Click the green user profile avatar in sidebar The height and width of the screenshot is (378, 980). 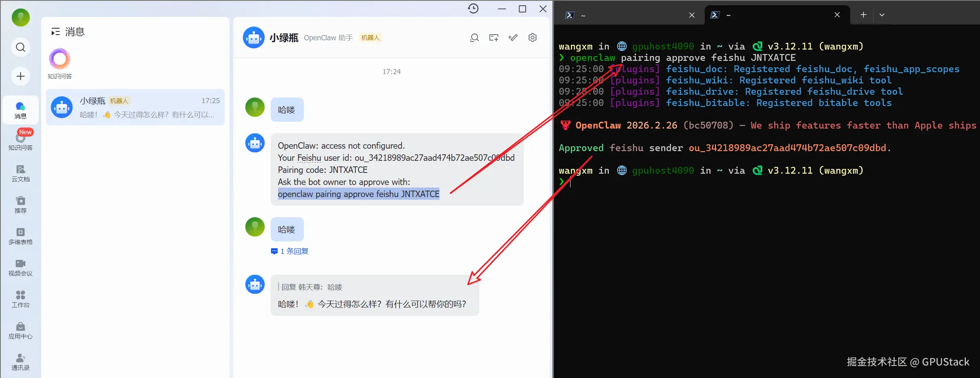coord(21,18)
